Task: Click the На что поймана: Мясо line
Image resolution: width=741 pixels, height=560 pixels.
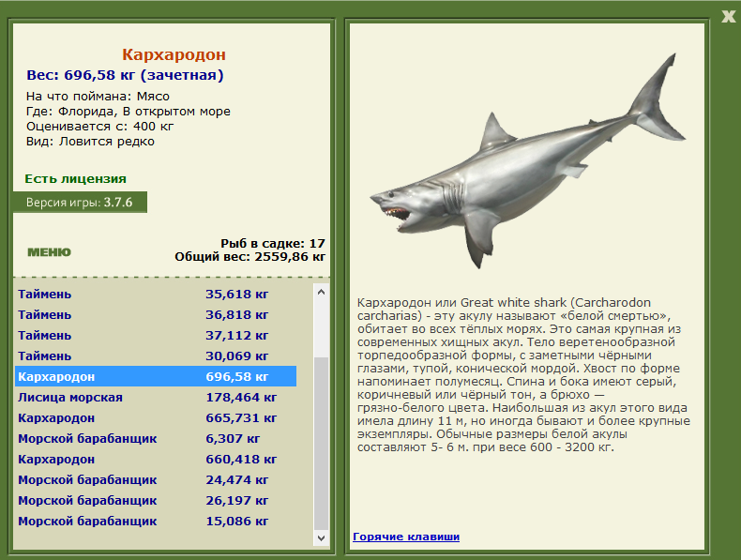Action: pyautogui.click(x=98, y=97)
